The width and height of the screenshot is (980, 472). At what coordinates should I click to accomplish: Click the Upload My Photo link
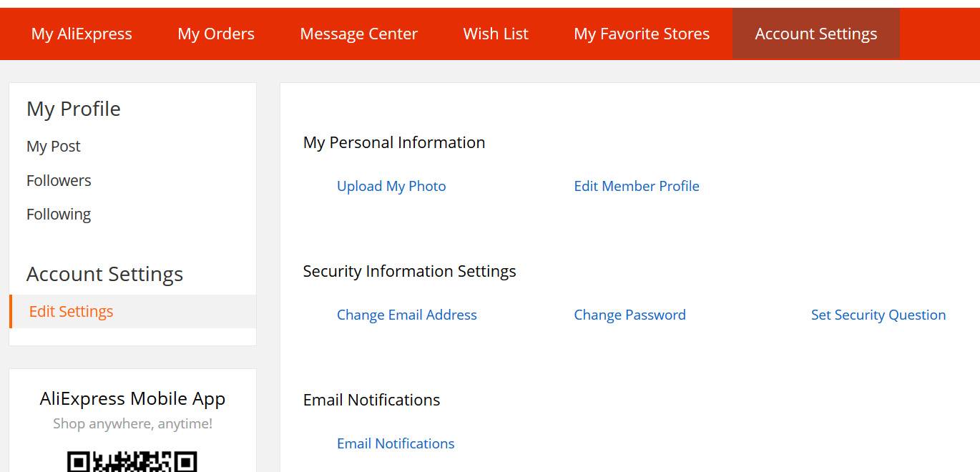pos(391,186)
